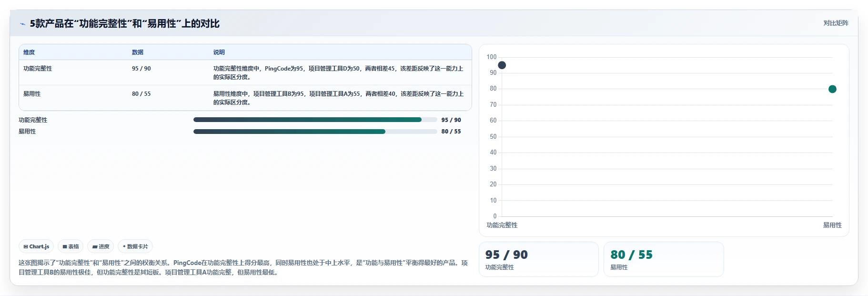
Task: Click the 说明 column header
Action: [219, 52]
